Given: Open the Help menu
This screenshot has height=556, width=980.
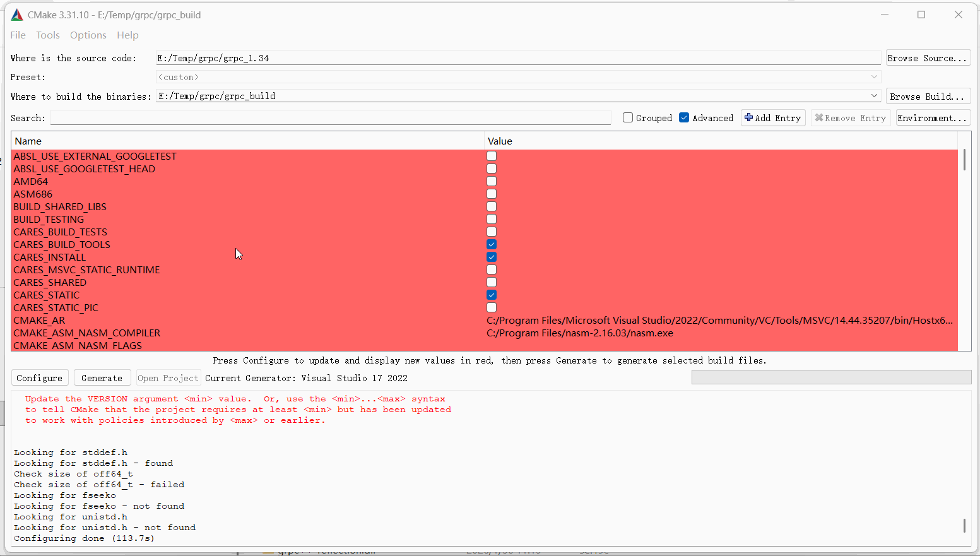Looking at the screenshot, I should click(127, 35).
